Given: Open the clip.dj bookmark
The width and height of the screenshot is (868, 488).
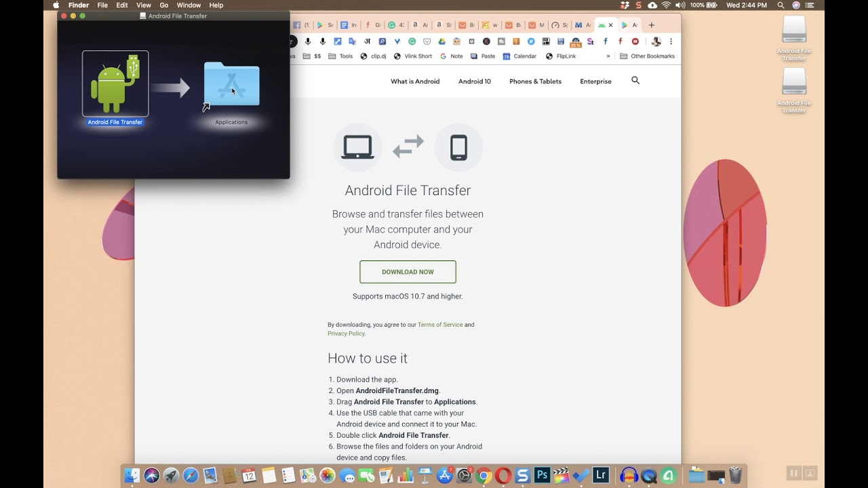Looking at the screenshot, I should (x=374, y=56).
